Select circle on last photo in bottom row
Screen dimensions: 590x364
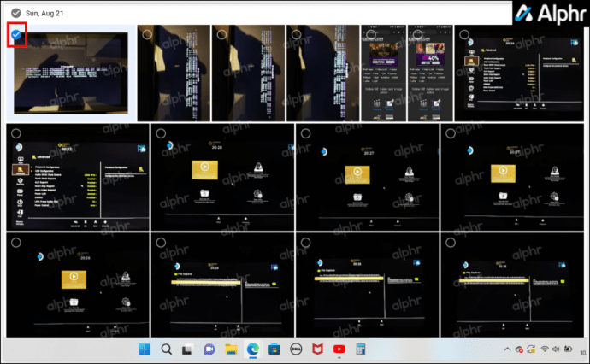451,243
